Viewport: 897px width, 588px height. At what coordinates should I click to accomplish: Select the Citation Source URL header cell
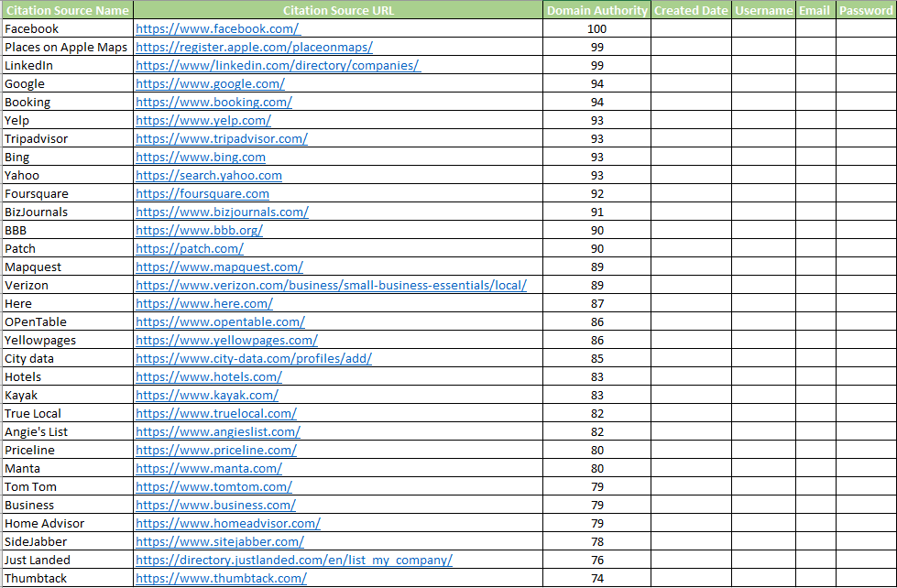point(338,10)
